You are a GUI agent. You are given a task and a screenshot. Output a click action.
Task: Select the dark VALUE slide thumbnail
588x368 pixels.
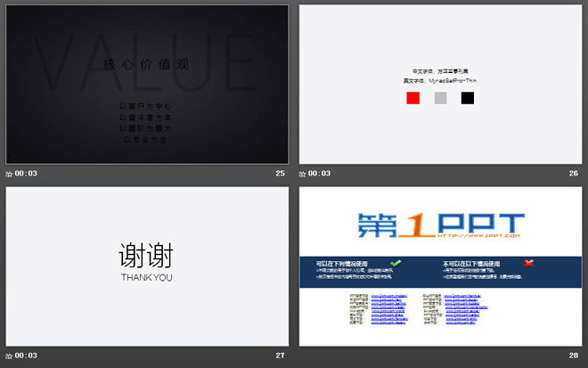coord(147,84)
